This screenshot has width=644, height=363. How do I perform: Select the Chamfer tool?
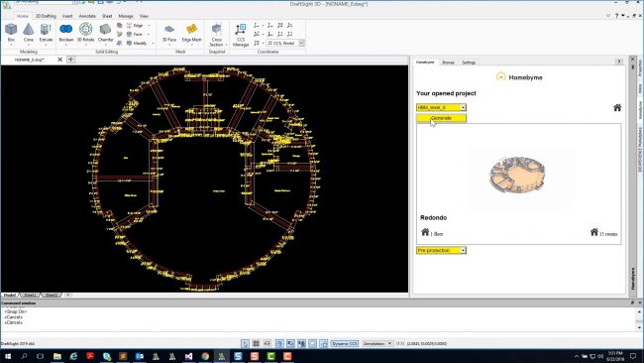[x=105, y=33]
